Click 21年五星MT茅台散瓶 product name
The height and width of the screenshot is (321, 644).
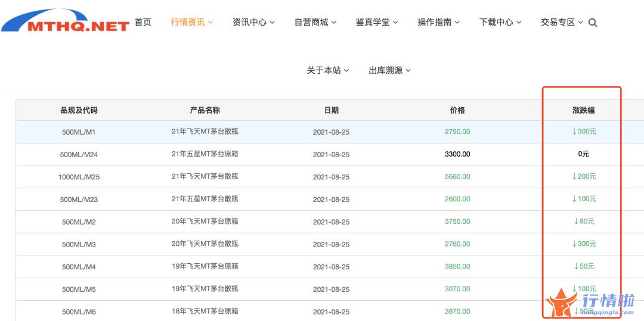205,199
